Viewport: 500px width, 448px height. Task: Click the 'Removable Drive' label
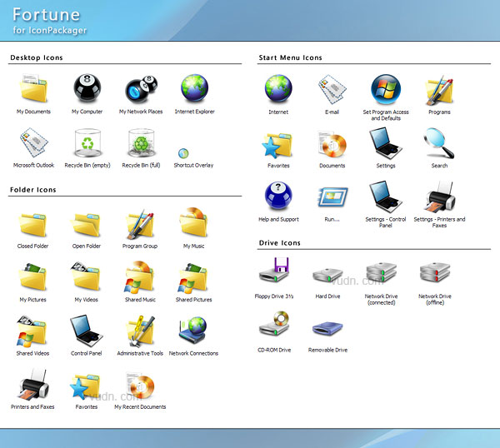pos(327,350)
